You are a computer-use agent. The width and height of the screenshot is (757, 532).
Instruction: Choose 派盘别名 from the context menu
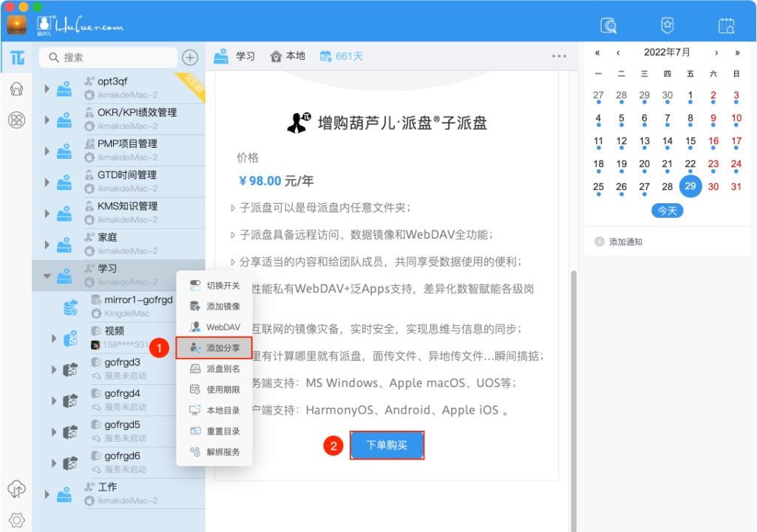tap(214, 369)
